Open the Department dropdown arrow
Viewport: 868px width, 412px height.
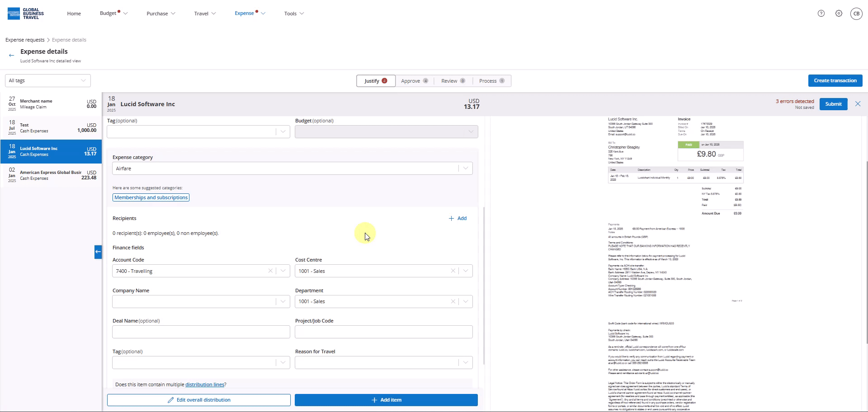coord(466,301)
